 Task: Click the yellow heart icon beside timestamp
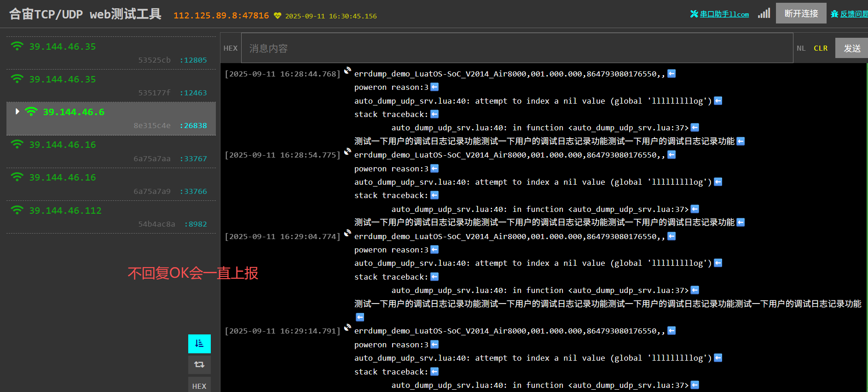coord(278,16)
